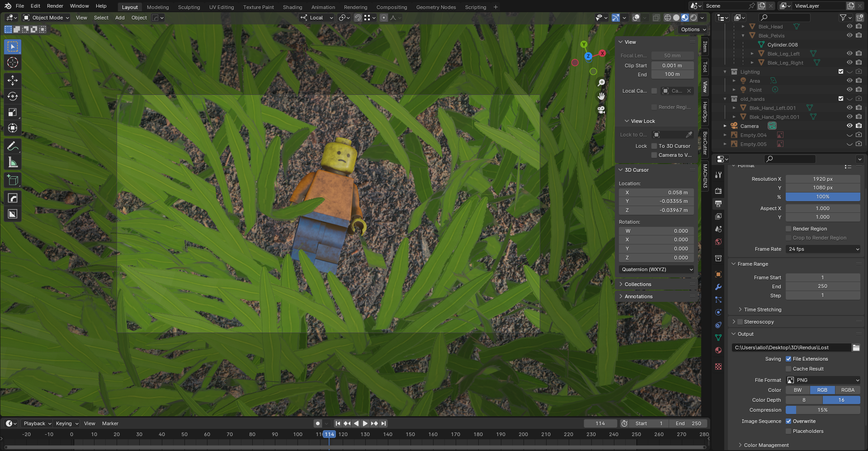Select the Scale tool

pos(13,112)
